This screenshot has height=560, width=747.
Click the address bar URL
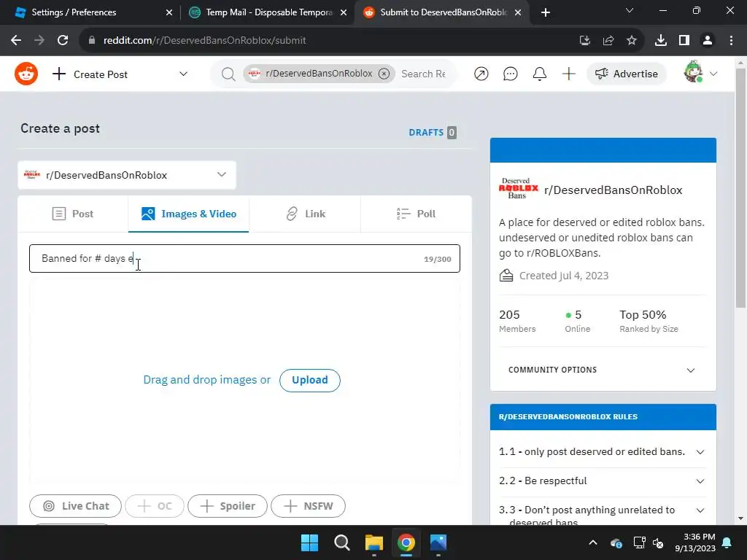(205, 41)
